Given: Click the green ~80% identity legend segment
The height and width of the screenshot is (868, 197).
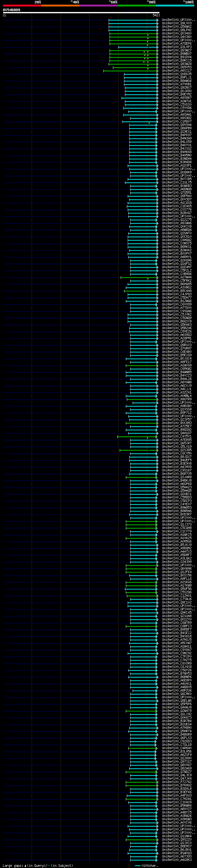Looking at the screenshot, I should [137, 6].
